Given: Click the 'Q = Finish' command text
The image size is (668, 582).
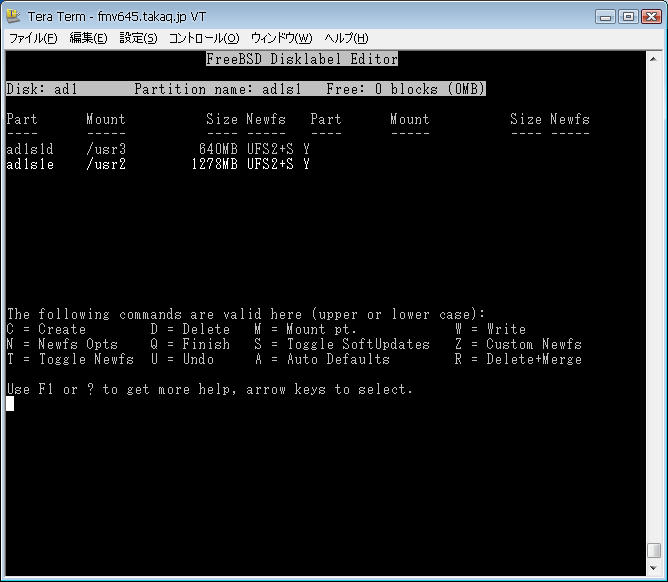Looking at the screenshot, I should [190, 344].
